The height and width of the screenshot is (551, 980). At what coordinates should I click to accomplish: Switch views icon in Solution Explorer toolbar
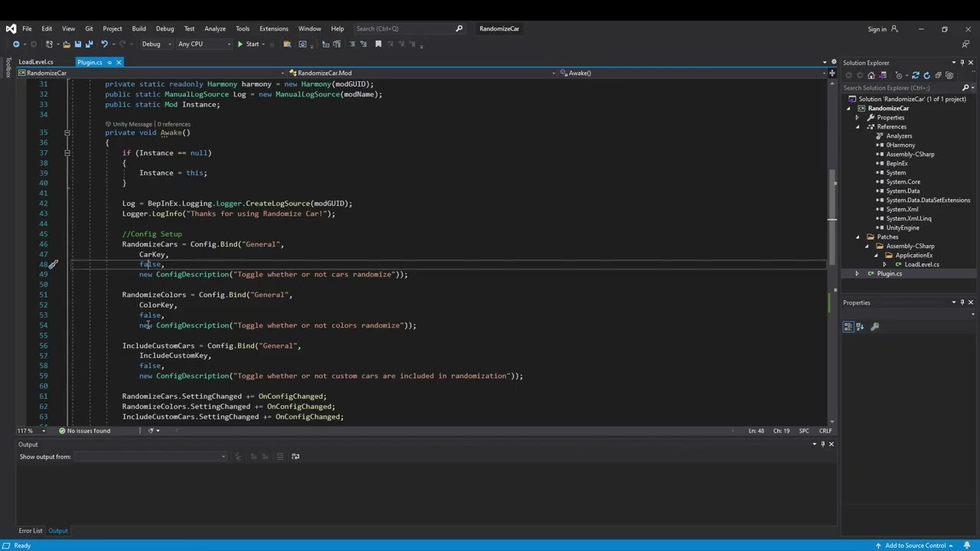tap(883, 75)
